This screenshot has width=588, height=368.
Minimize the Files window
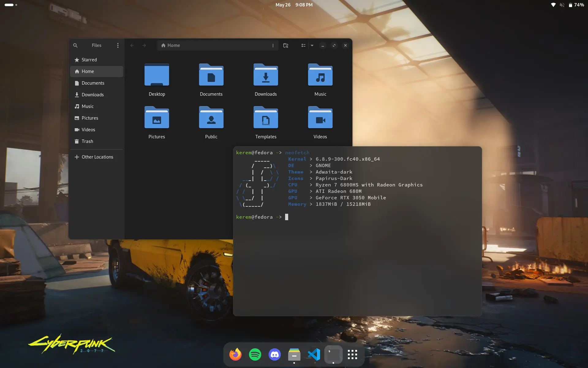pos(323,45)
